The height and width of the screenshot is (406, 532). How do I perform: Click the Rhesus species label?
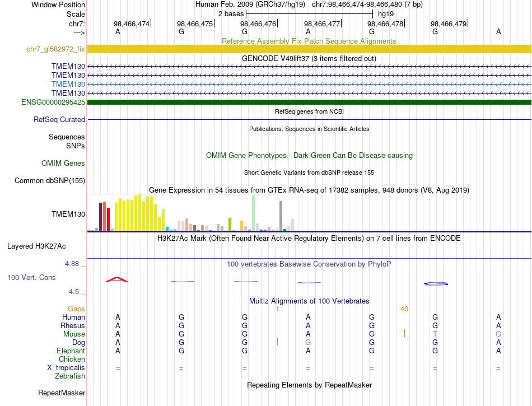[x=73, y=325]
